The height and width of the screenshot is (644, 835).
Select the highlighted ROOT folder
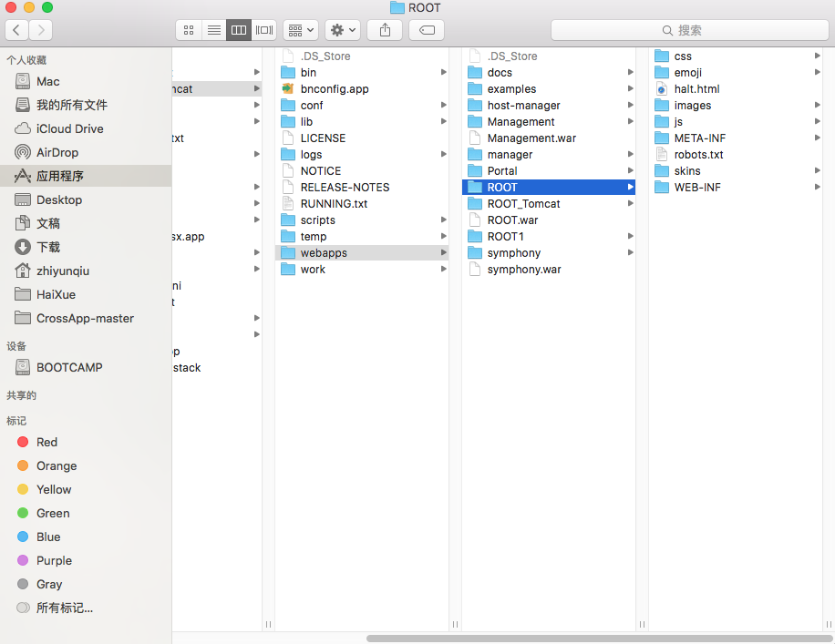click(549, 188)
